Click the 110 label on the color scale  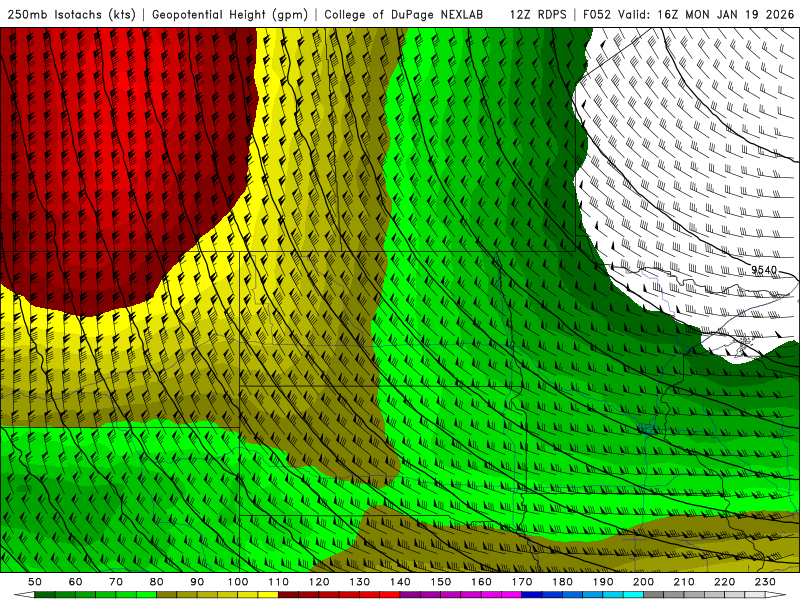pyautogui.click(x=279, y=582)
